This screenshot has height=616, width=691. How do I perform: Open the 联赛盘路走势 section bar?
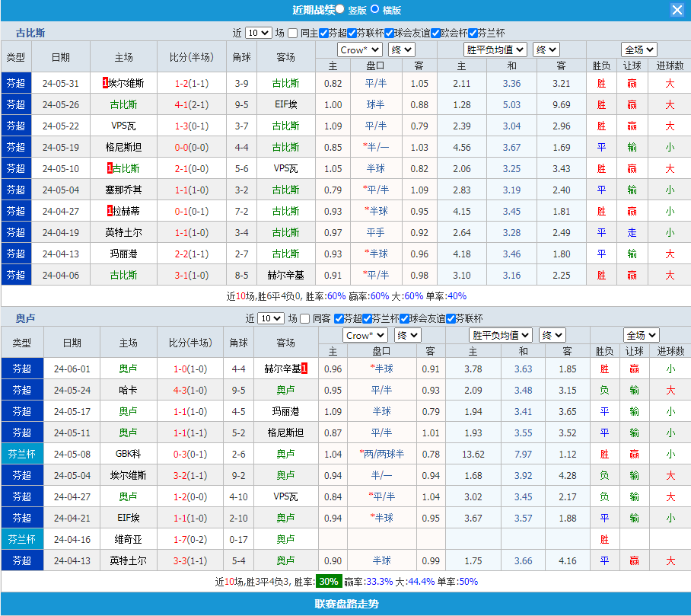click(345, 605)
